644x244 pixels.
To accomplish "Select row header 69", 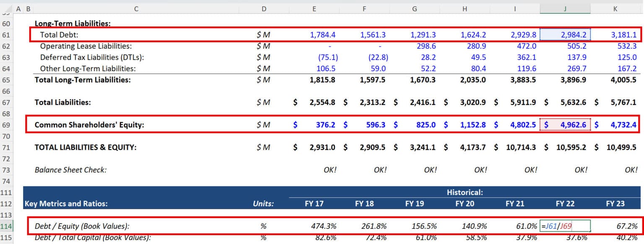I will (6, 125).
